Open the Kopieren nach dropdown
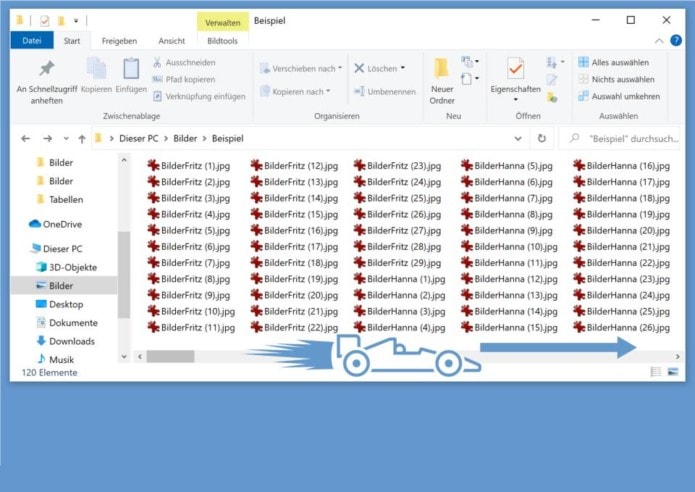The image size is (695, 492). pyautogui.click(x=295, y=91)
